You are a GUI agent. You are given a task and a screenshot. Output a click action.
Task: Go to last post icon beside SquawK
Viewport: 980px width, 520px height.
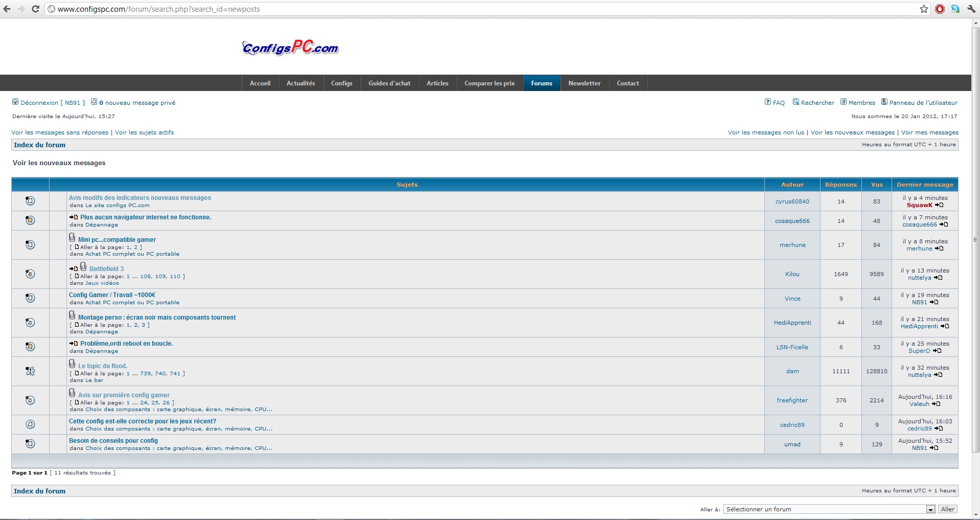click(x=939, y=206)
